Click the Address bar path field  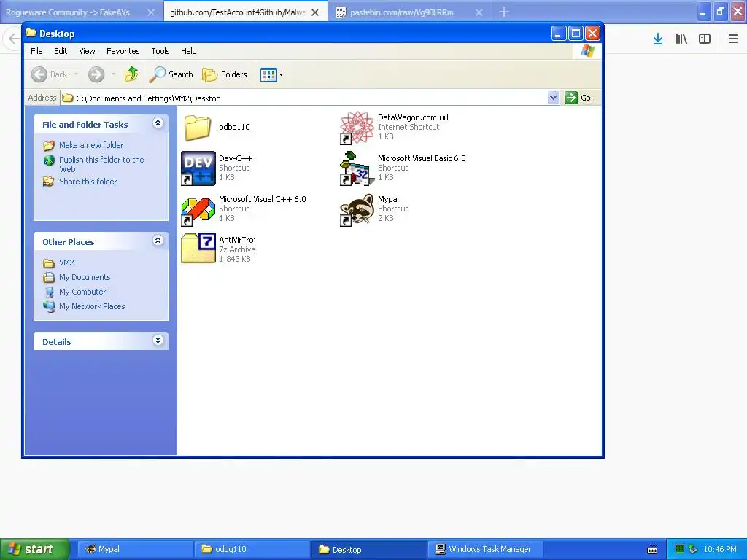305,98
